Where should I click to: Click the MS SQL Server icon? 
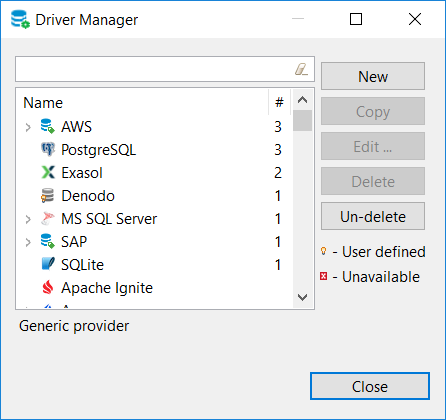tap(48, 218)
